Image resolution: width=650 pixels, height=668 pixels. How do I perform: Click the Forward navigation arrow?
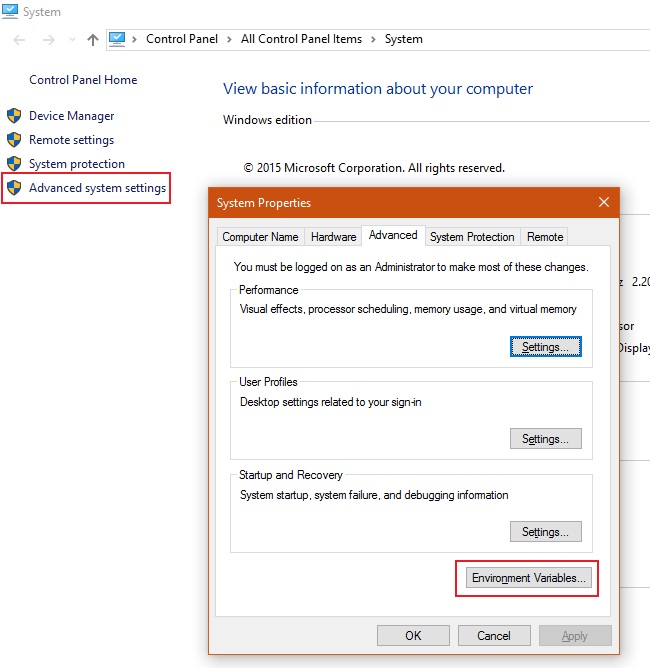coord(49,40)
